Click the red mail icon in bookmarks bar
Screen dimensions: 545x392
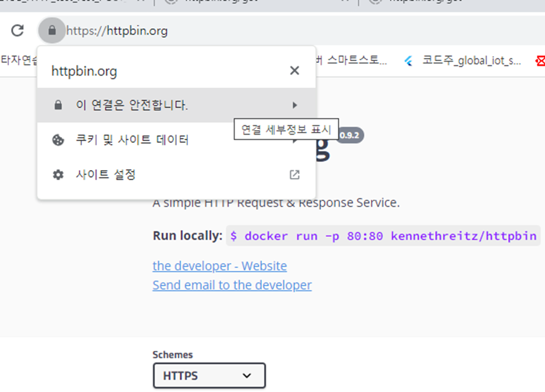(x=540, y=61)
